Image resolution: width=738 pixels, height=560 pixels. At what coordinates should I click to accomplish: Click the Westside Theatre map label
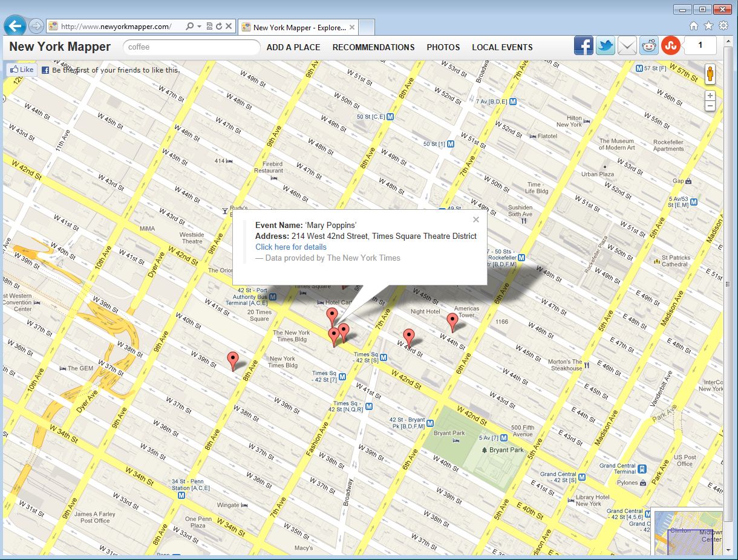pyautogui.click(x=192, y=238)
